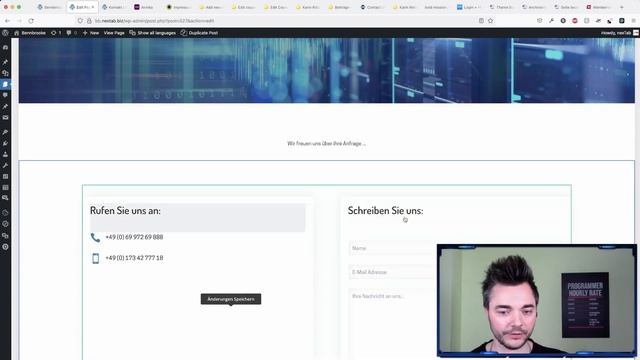Open the Appearance brush icon in sidebar
Screen dimensions: 640x360
tap(5, 132)
